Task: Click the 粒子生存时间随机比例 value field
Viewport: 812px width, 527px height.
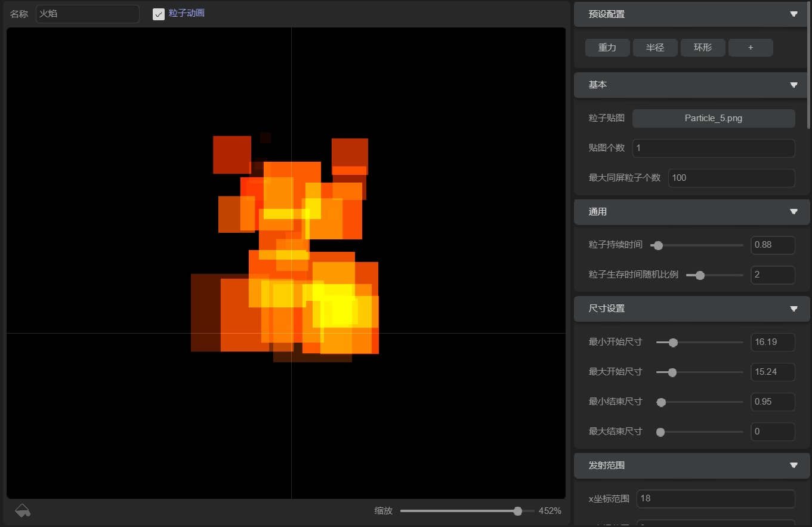Action: (x=773, y=275)
